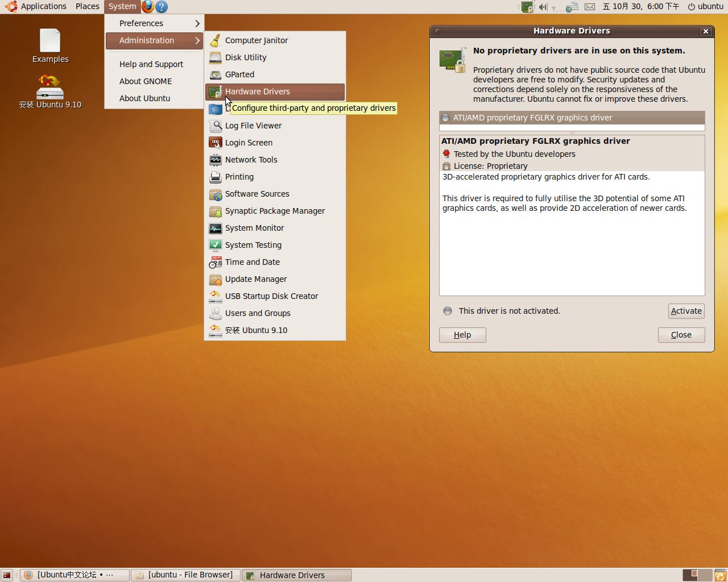Click the Disk Utility drive icon
The image size is (728, 582).
click(x=216, y=57)
